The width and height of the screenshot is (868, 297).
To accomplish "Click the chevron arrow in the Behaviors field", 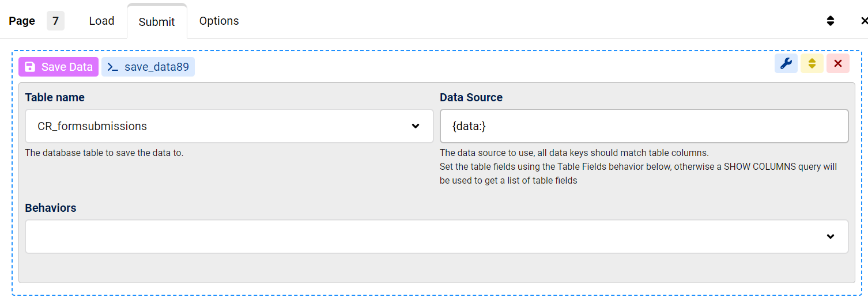I will pos(831,237).
